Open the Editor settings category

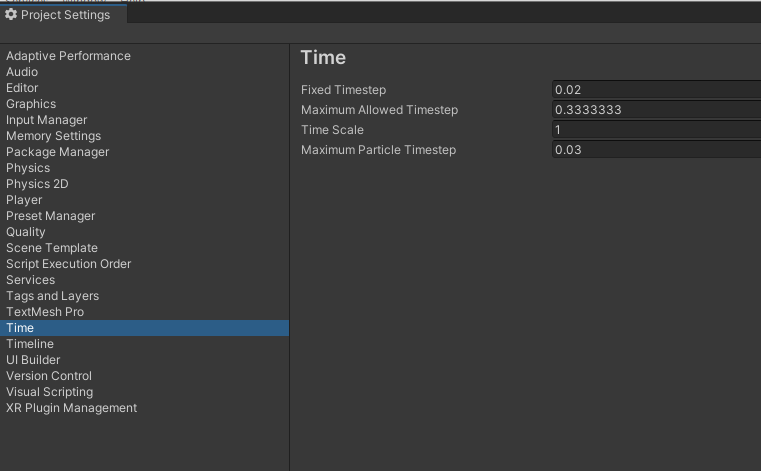22,88
